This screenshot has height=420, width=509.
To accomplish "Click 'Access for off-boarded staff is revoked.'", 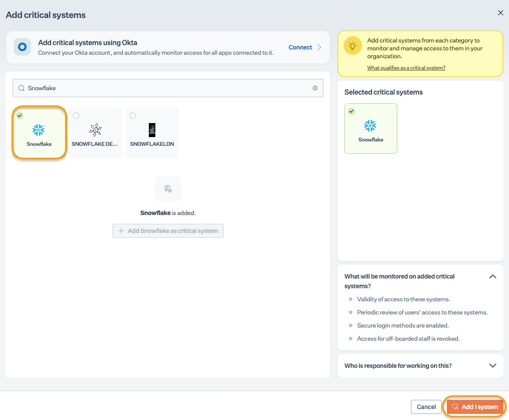I will click(x=408, y=339).
